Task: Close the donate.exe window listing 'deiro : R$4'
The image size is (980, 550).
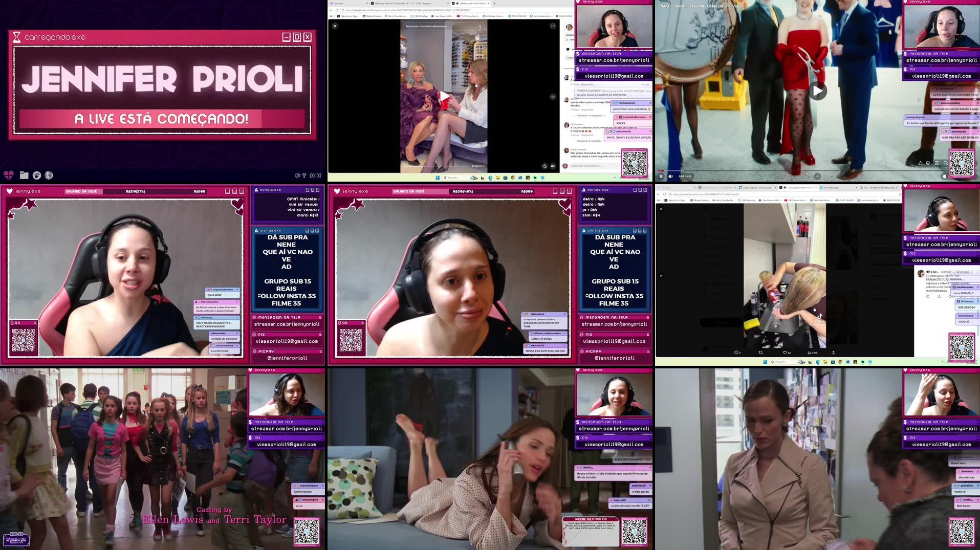Action: [646, 190]
